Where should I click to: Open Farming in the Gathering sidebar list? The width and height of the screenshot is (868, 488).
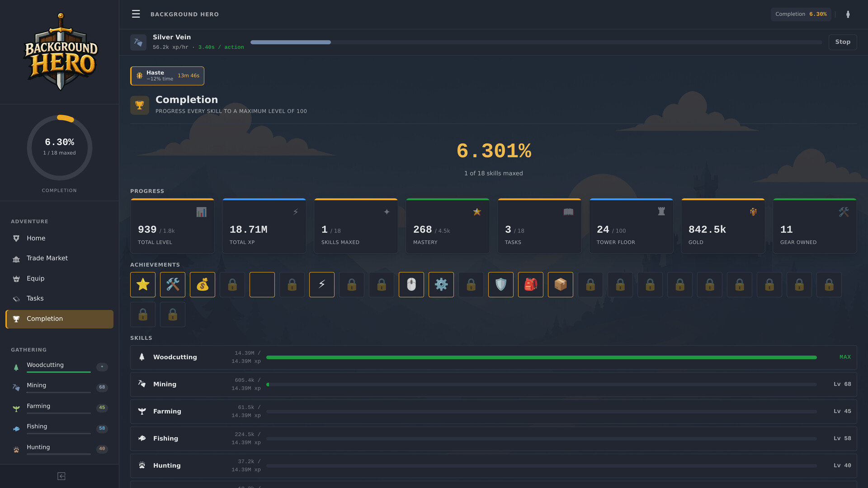click(x=59, y=408)
